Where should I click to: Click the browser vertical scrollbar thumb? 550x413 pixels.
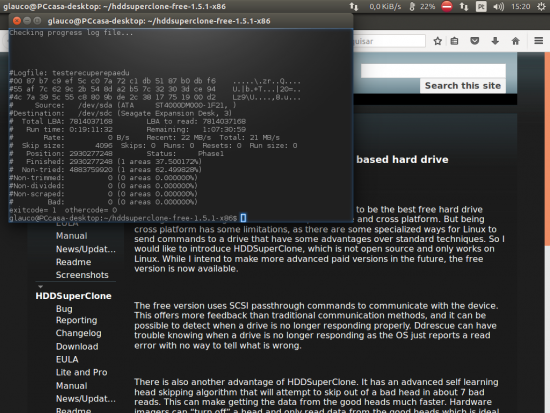(547, 149)
